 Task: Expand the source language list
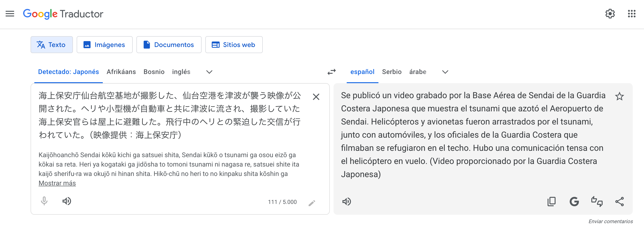(209, 72)
